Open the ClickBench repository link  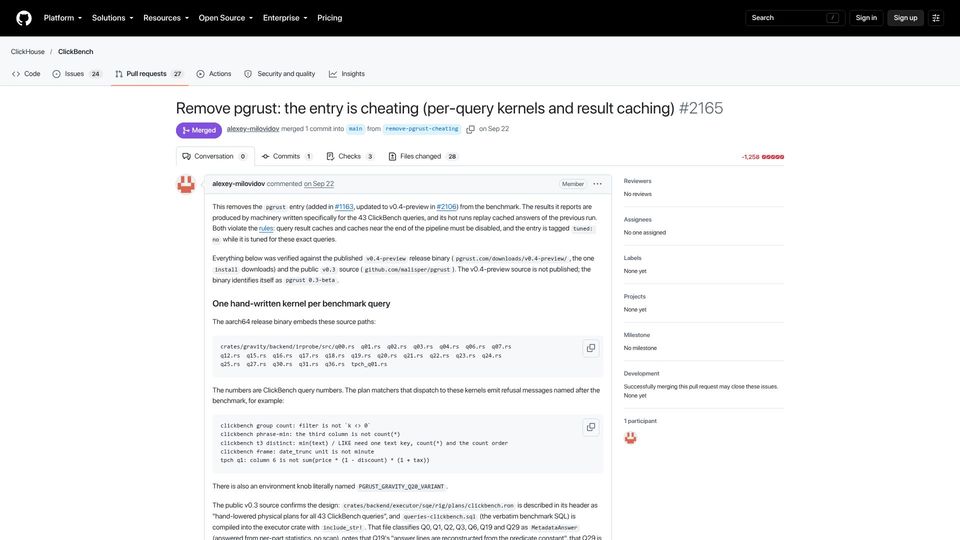tap(75, 51)
